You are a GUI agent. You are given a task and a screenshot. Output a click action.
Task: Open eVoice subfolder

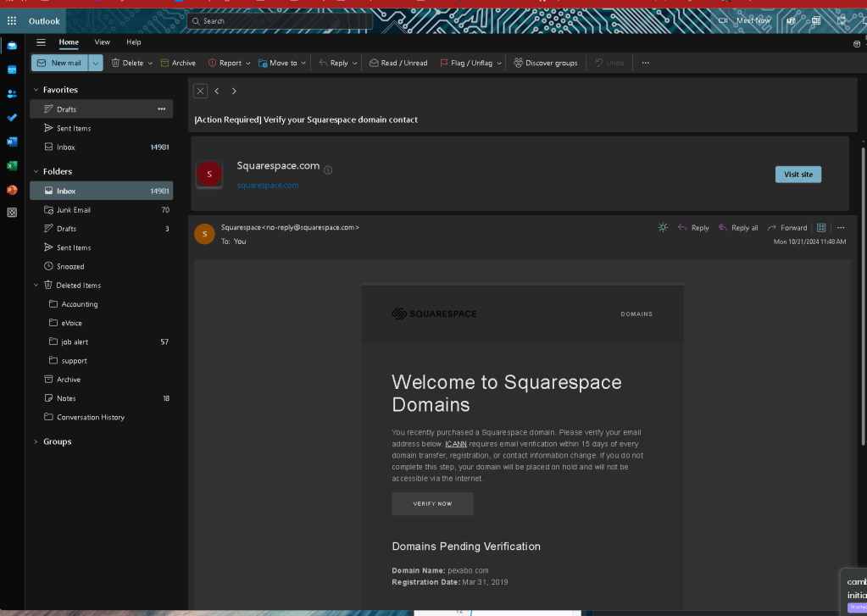(x=102, y=323)
